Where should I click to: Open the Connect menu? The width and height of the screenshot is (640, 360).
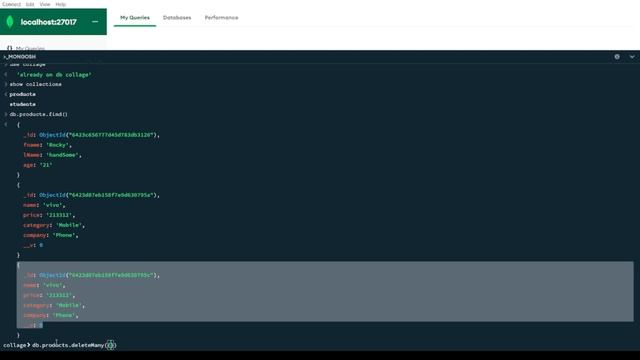[x=11, y=4]
